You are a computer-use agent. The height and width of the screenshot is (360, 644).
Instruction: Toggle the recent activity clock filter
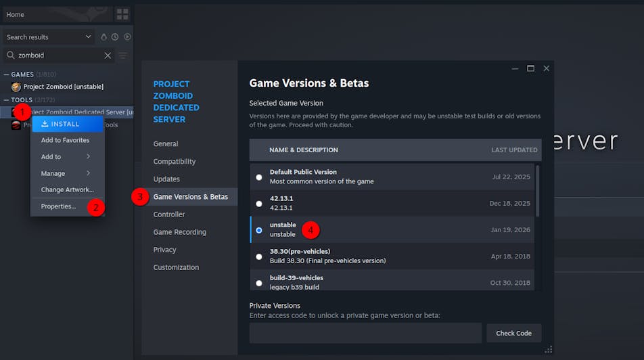coord(115,37)
